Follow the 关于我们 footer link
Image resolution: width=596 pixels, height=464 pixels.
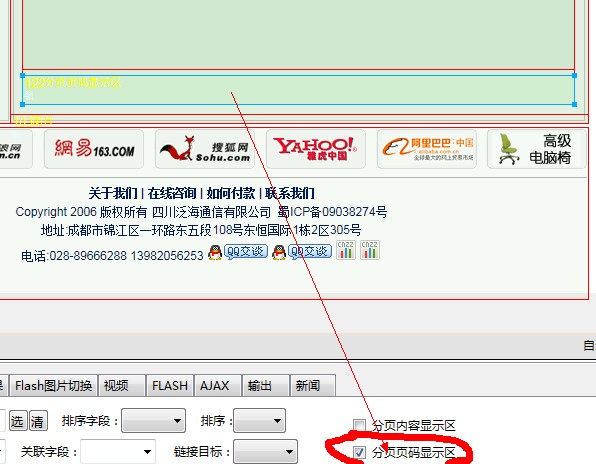coord(113,193)
